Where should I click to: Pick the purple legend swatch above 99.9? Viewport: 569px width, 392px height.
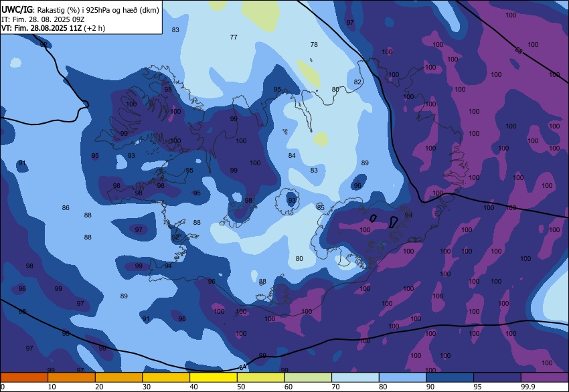click(545, 377)
